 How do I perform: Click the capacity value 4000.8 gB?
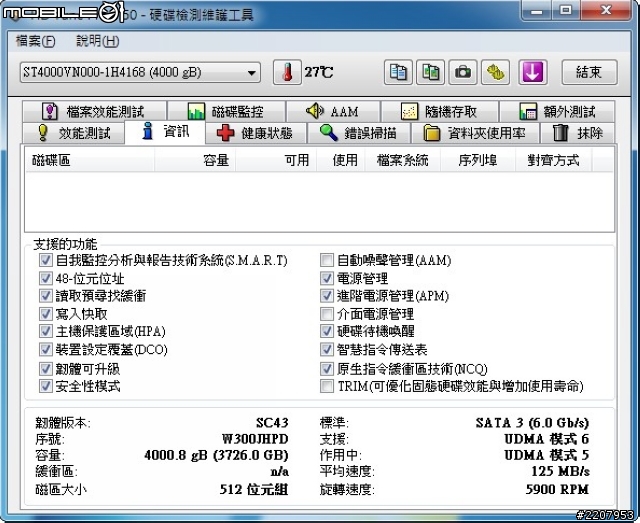click(x=216, y=455)
